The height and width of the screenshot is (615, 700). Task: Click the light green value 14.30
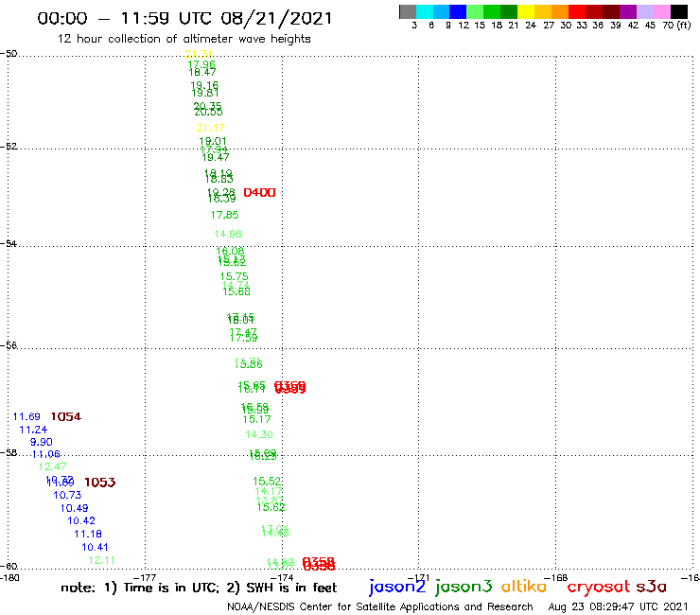click(259, 434)
